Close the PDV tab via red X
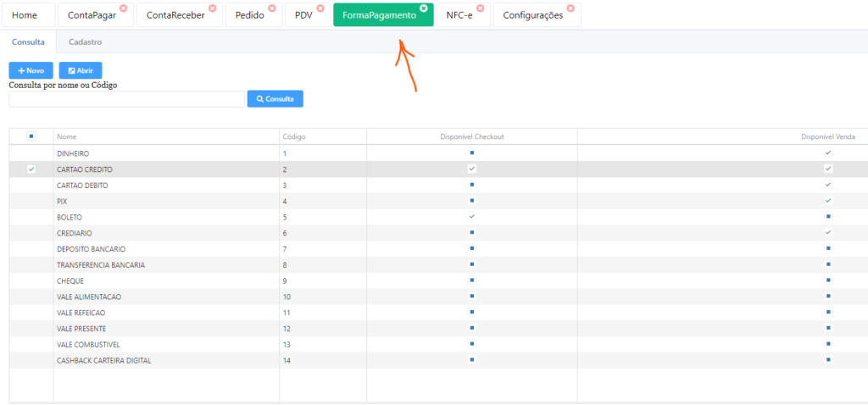 point(320,8)
